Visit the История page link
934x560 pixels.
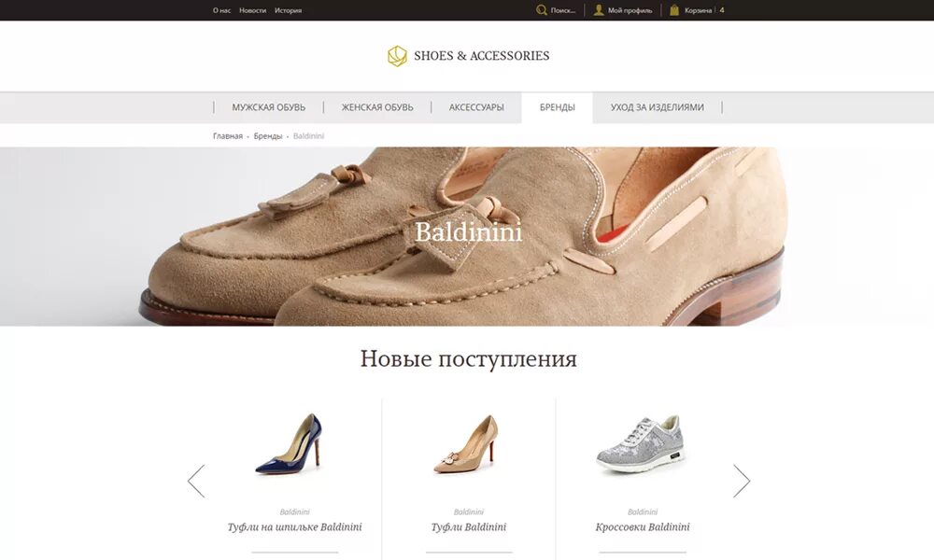point(288,10)
